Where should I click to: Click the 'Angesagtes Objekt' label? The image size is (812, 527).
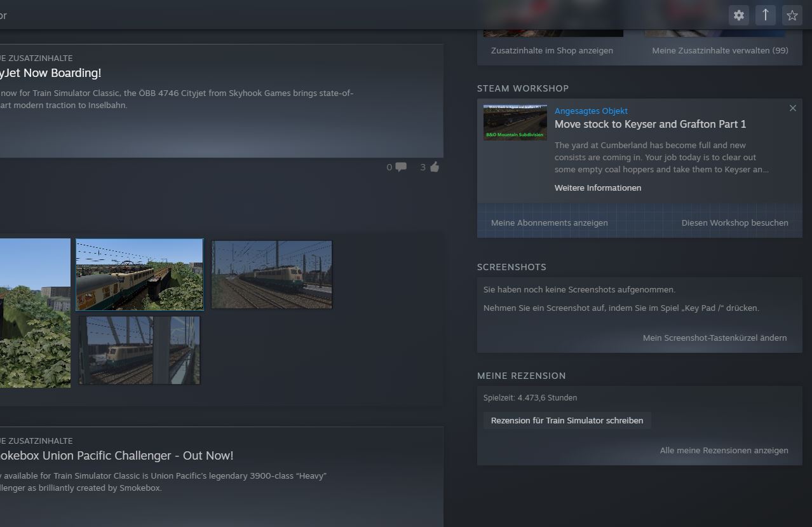[x=591, y=111]
